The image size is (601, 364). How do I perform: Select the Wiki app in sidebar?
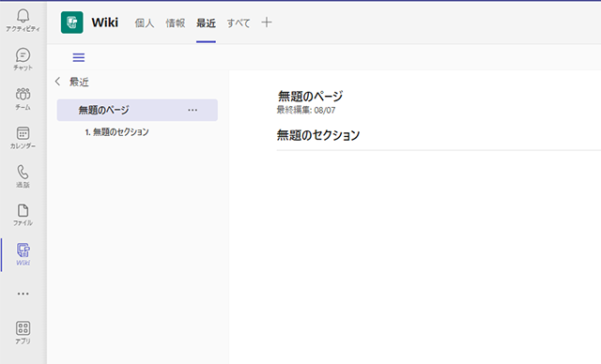[x=23, y=254]
